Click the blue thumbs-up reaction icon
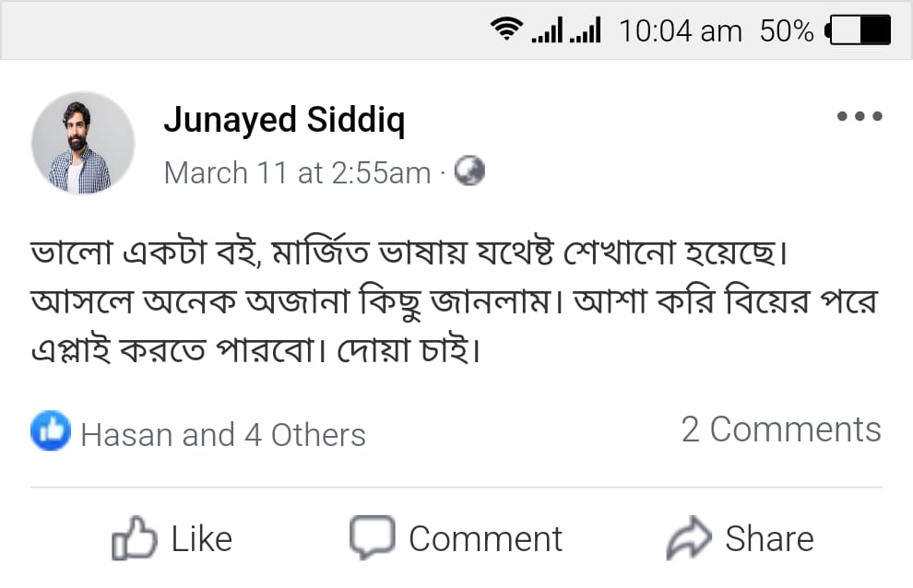 tap(50, 431)
